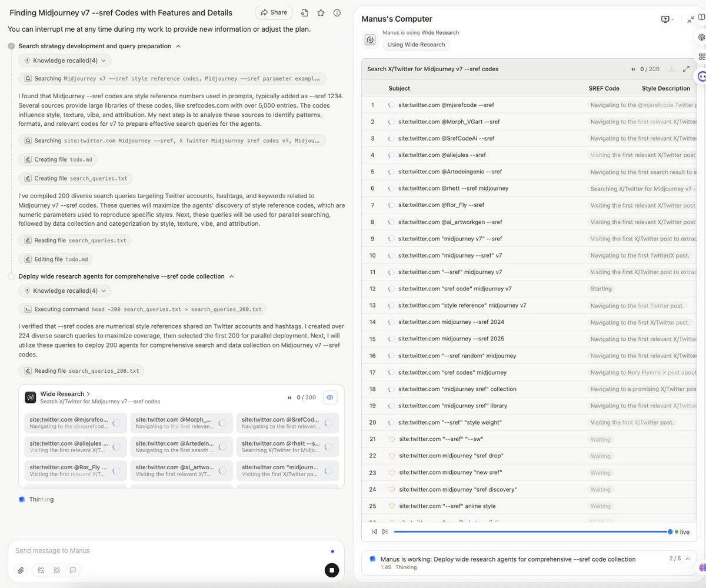Jump to previous step in playback bar
The height and width of the screenshot is (588, 706).
[x=374, y=532]
